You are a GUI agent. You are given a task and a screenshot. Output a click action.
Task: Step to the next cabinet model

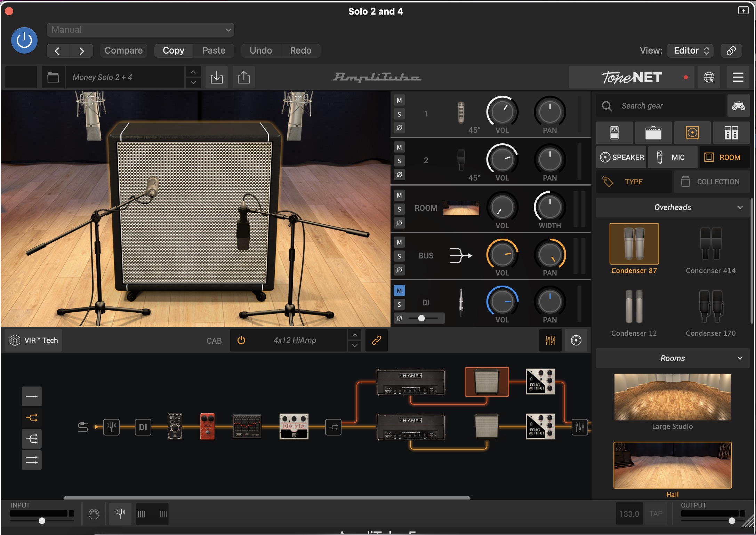click(354, 346)
